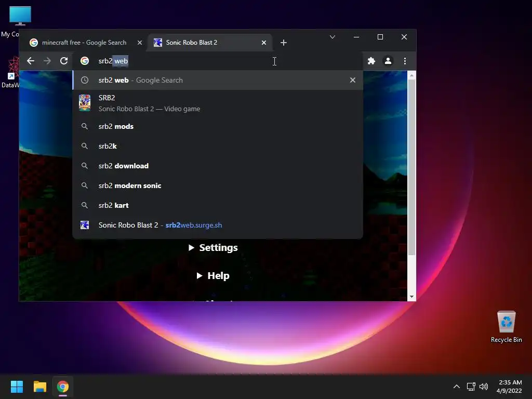The width and height of the screenshot is (532, 399).
Task: Choose the srb2 mods suggestion
Action: 218,126
